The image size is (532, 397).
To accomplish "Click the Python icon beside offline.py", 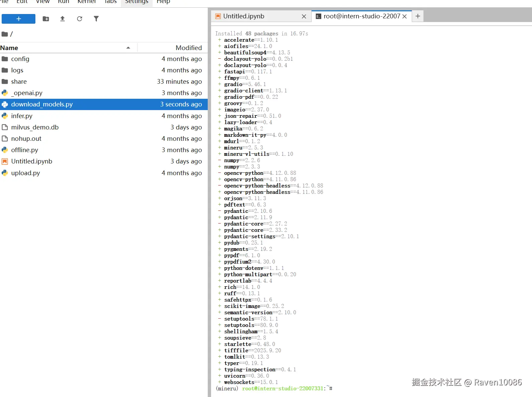I will pyautogui.click(x=5, y=150).
